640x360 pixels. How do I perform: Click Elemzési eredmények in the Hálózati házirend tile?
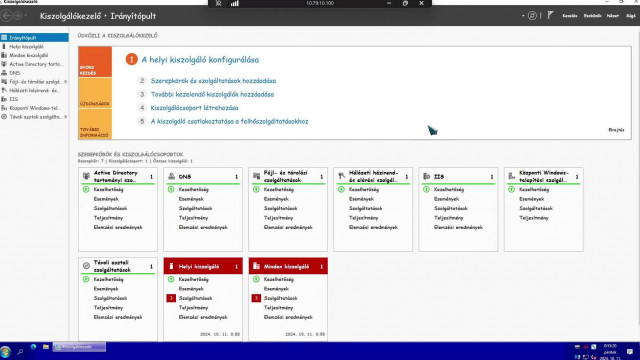click(x=373, y=227)
